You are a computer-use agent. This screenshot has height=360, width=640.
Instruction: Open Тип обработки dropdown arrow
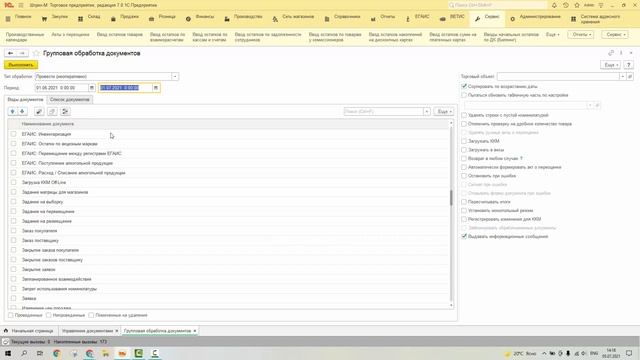(x=175, y=76)
